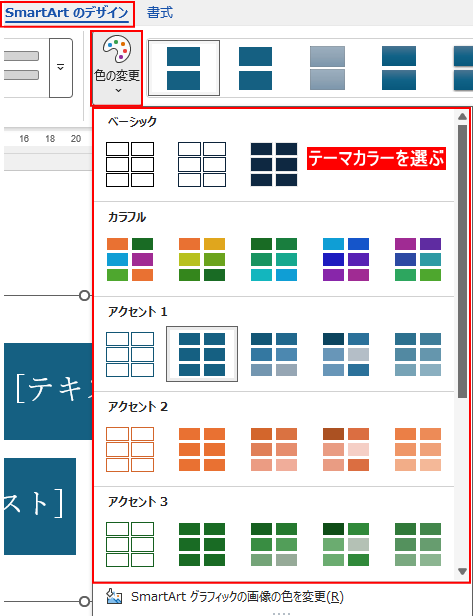Choose カラフル orange-yellow-green option
Image resolution: width=473 pixels, height=616 pixels.
202,259
